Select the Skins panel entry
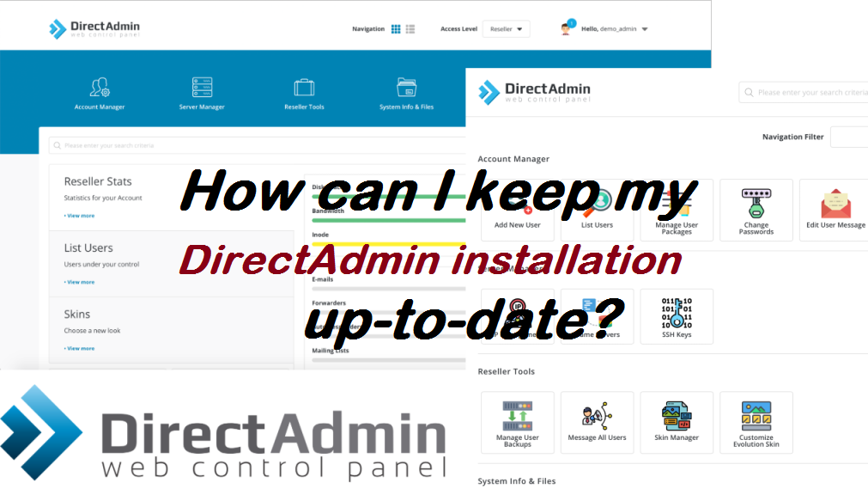This screenshot has height=495, width=868. click(x=77, y=315)
